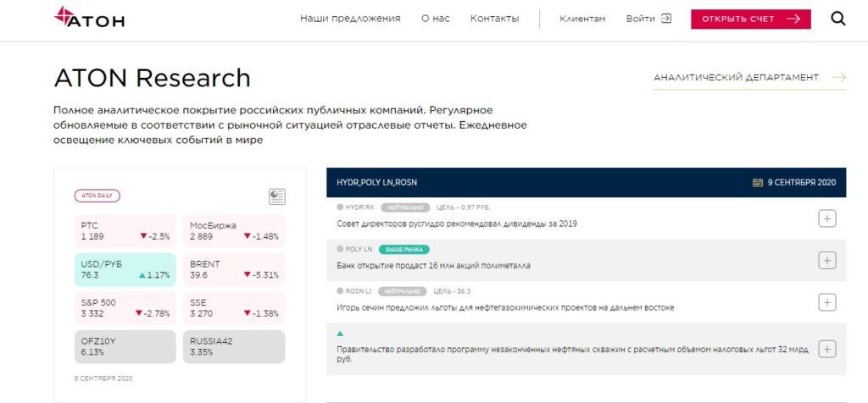Viewport: 868px width, 403px height.
Task: Click the 9 СЕНТЯБРЯ 2020 date in header
Action: [802, 182]
